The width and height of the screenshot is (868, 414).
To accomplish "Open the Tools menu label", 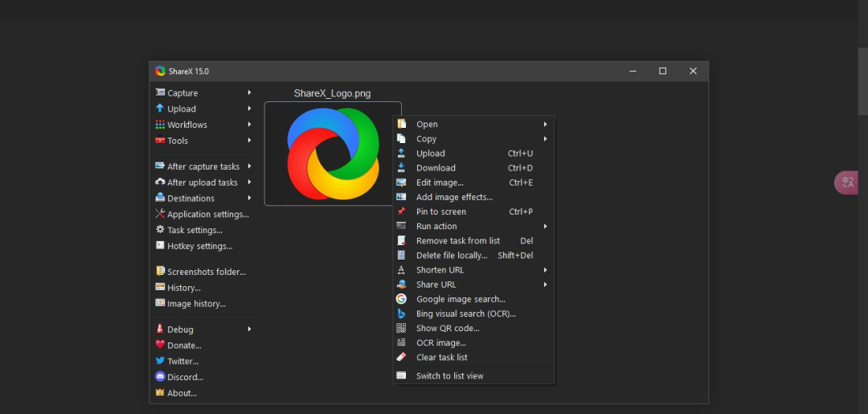I will coord(178,141).
